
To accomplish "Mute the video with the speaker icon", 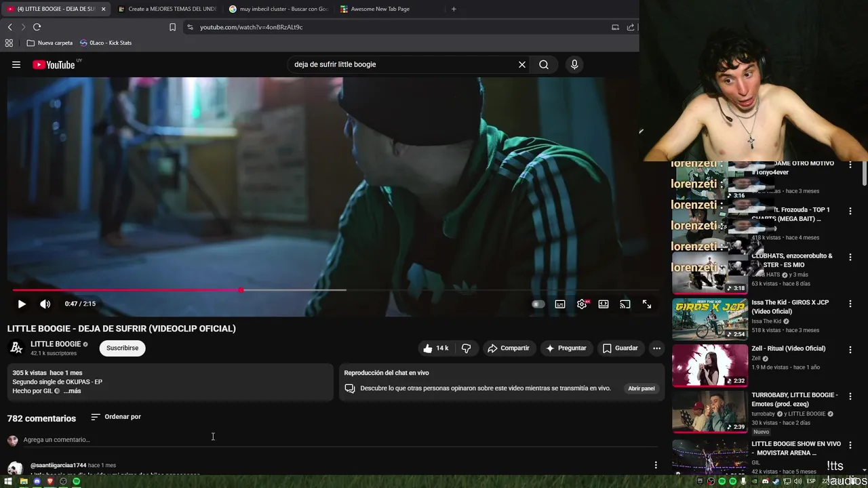I will (45, 304).
